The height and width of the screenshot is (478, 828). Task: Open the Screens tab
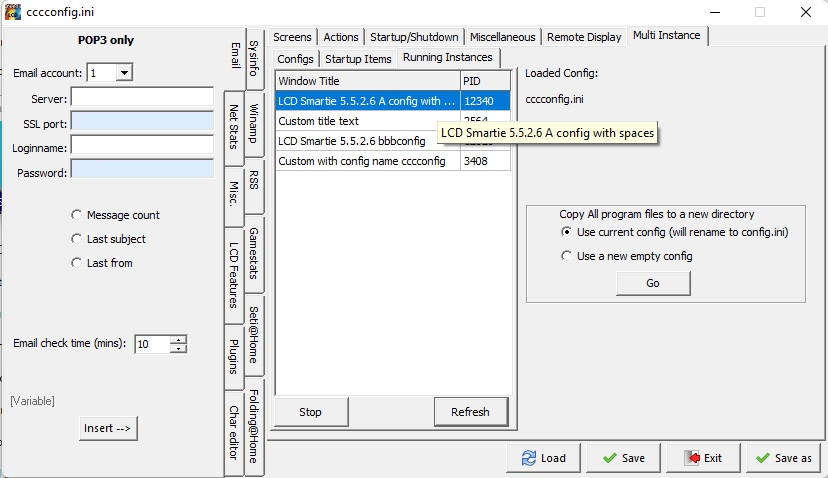(x=292, y=37)
